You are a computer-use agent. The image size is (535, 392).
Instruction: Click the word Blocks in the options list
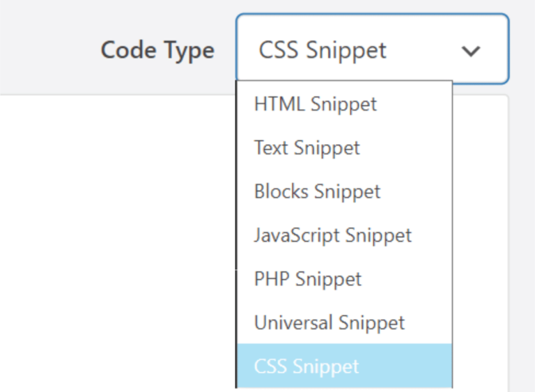281,191
